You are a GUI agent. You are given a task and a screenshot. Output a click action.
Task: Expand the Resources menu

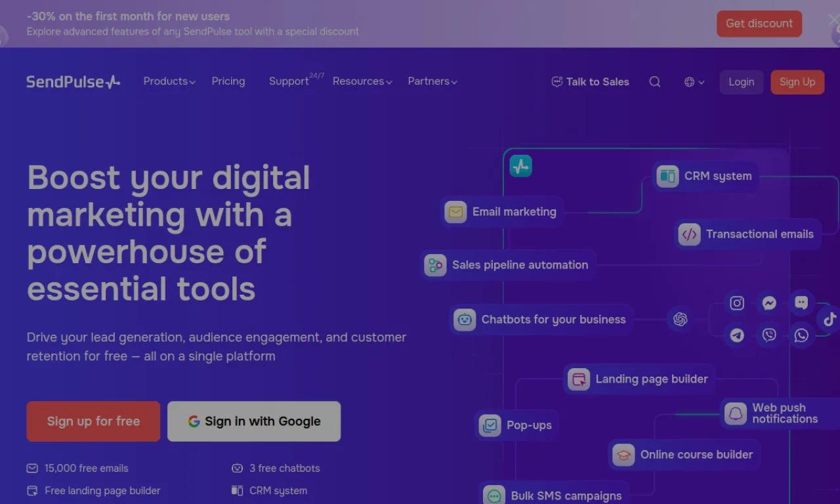(x=362, y=81)
